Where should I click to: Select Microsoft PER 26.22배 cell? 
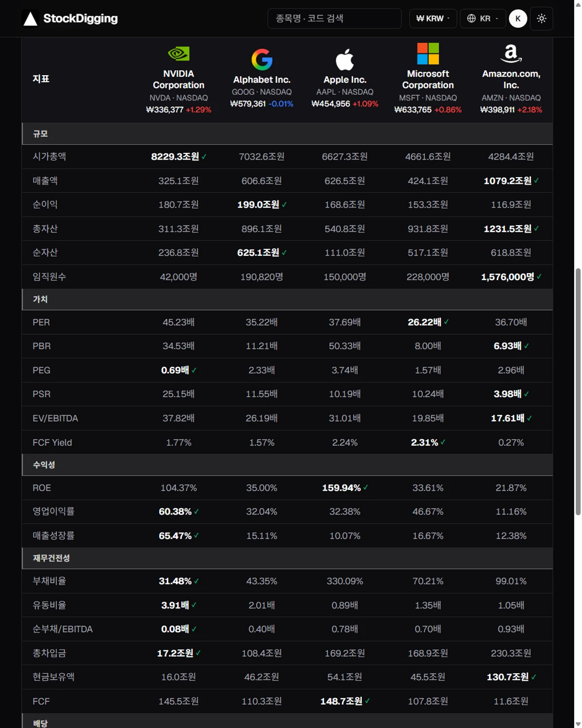click(428, 322)
